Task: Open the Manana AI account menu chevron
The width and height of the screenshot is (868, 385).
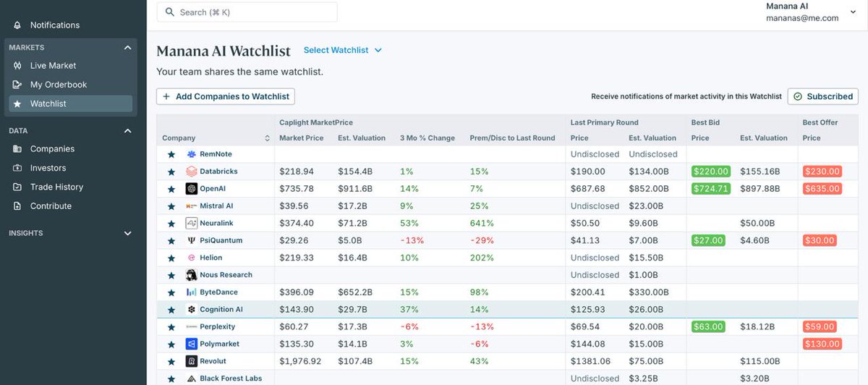Action: (854, 12)
